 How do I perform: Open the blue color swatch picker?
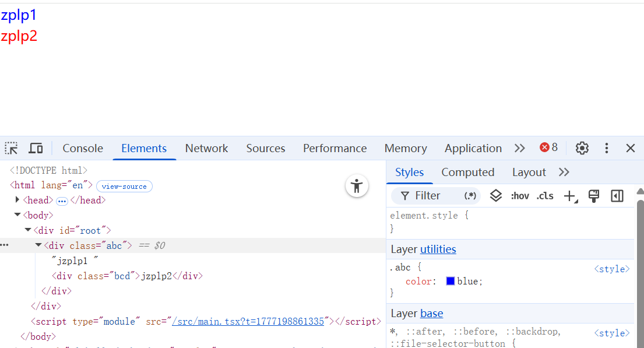coord(450,281)
